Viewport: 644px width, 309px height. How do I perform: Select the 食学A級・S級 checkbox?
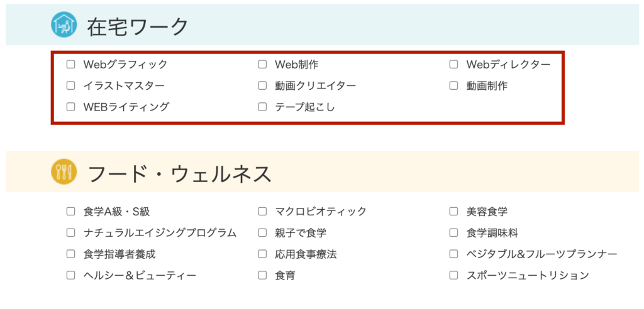tap(71, 212)
